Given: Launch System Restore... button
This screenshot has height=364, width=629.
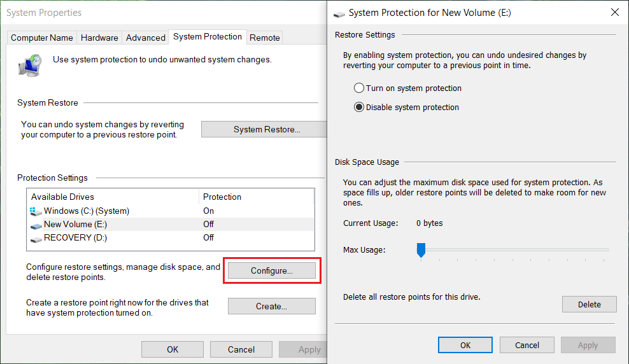Looking at the screenshot, I should (264, 129).
